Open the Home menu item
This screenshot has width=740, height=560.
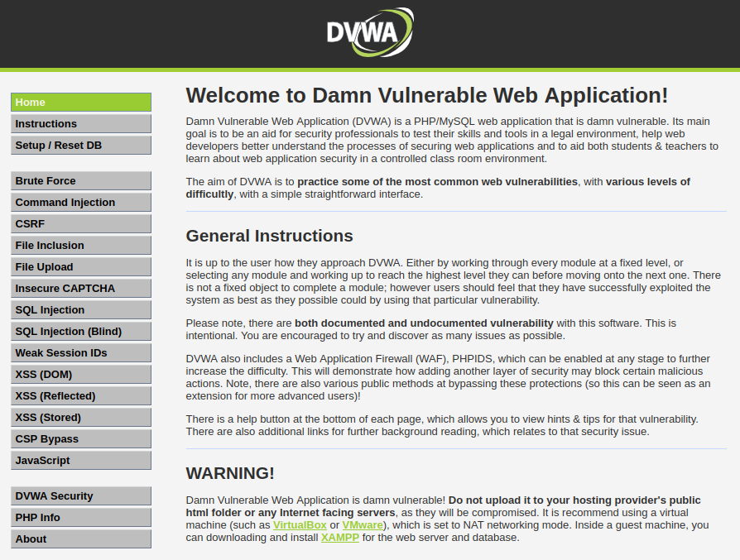click(x=81, y=102)
